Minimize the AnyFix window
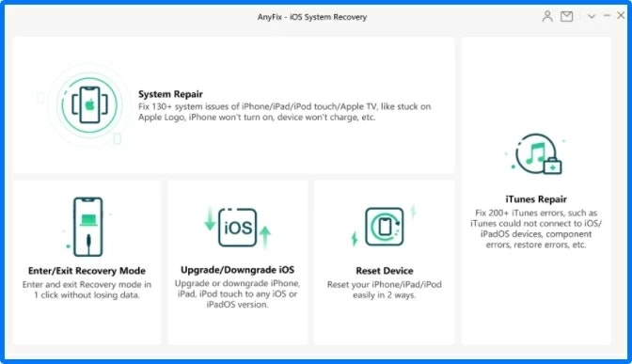Image resolution: width=632 pixels, height=364 pixels. click(x=607, y=16)
